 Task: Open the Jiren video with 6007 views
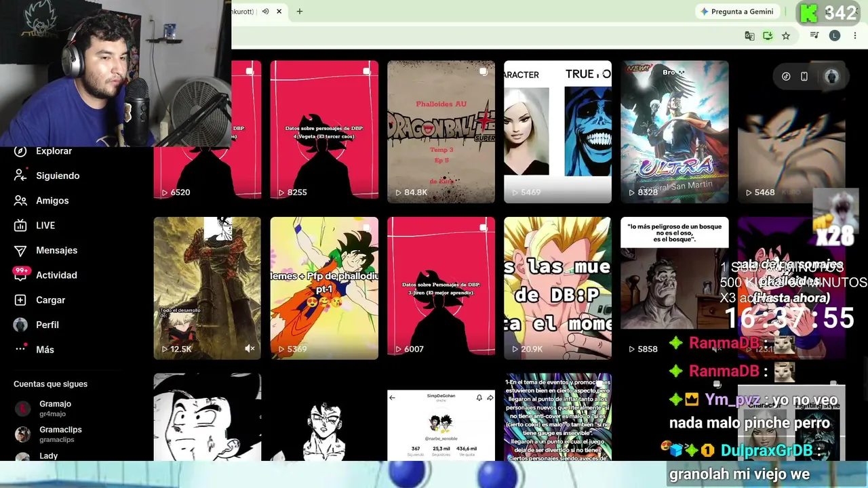click(x=441, y=288)
